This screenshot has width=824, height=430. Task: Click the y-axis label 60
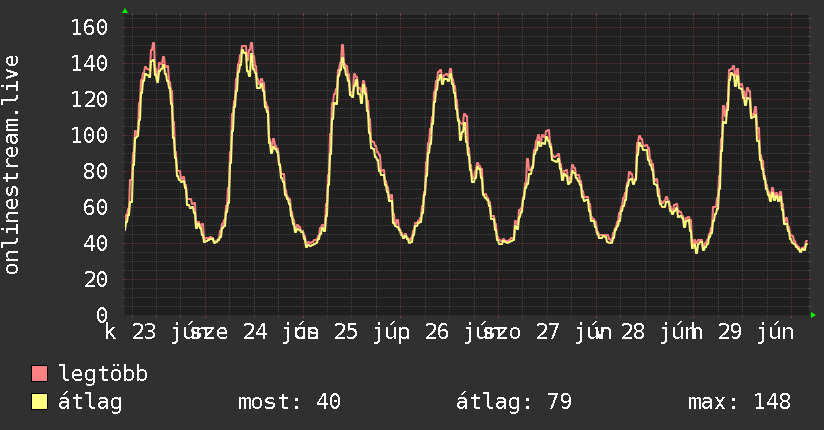tap(96, 208)
